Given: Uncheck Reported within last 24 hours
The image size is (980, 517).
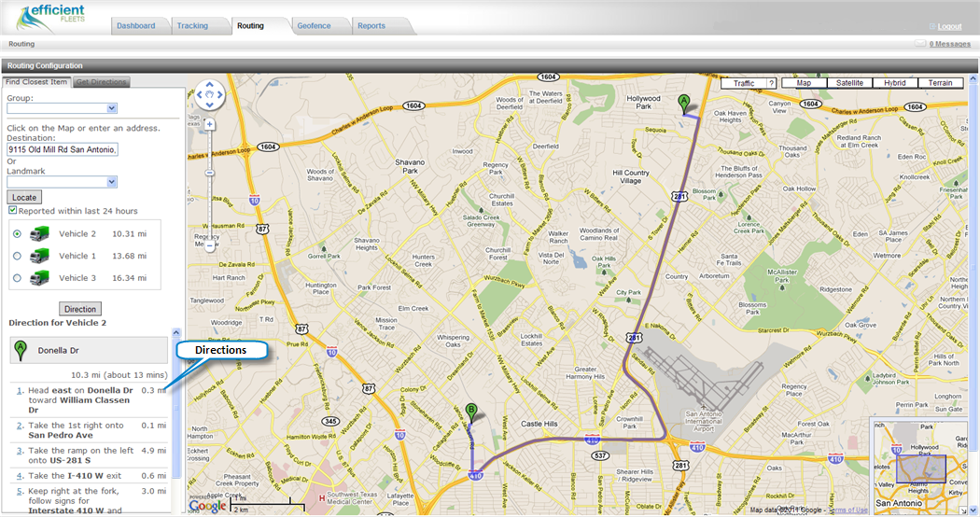Looking at the screenshot, I should pyautogui.click(x=12, y=211).
